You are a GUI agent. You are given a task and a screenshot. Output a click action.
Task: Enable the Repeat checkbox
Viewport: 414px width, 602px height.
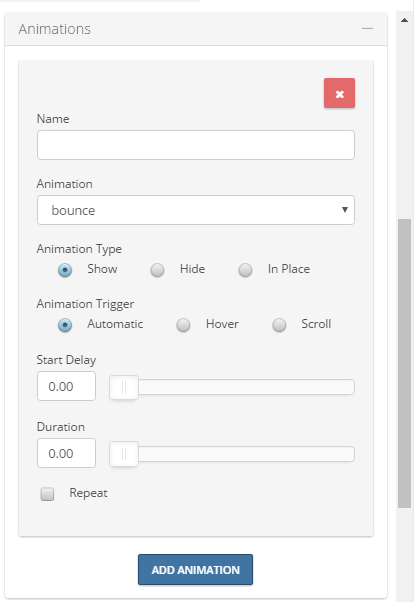47,494
